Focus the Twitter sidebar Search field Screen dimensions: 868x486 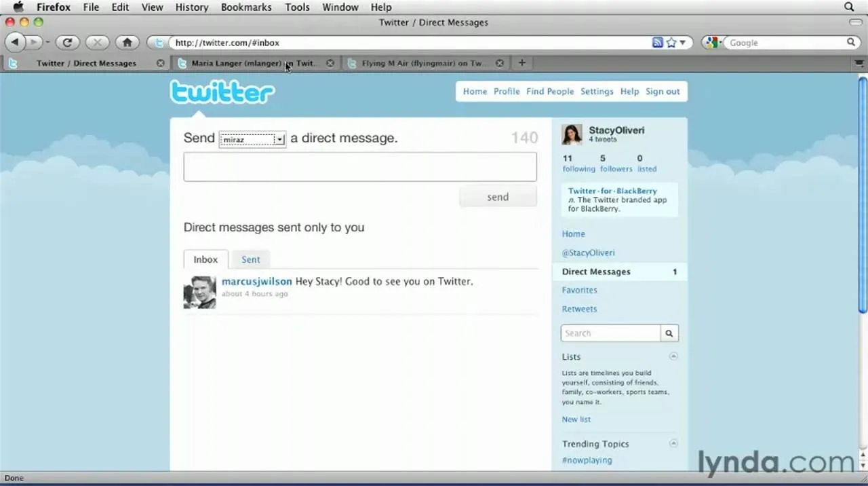[610, 333]
